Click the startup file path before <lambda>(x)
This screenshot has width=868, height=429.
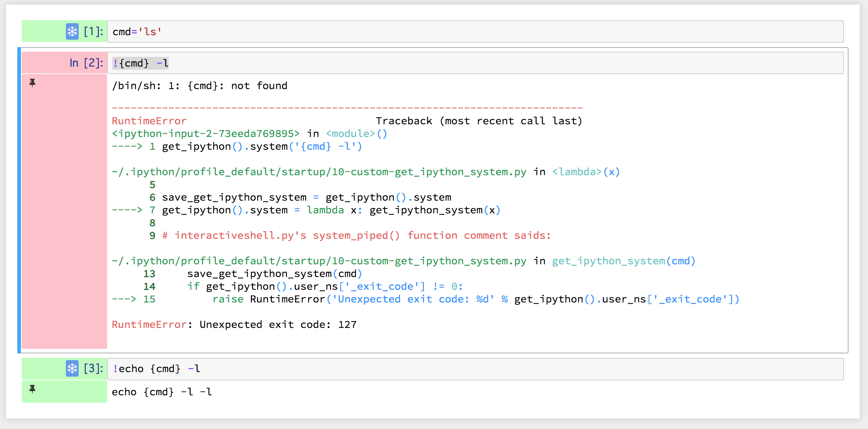(x=319, y=172)
